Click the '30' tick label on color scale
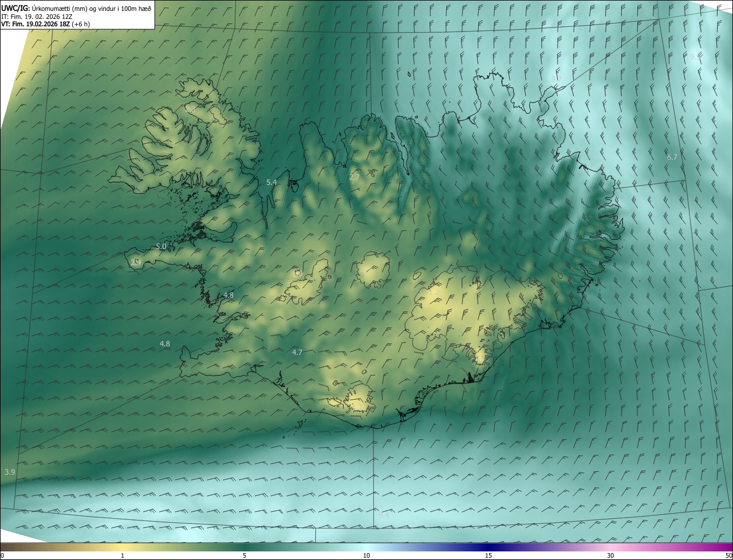The height and width of the screenshot is (560, 733). (x=610, y=555)
